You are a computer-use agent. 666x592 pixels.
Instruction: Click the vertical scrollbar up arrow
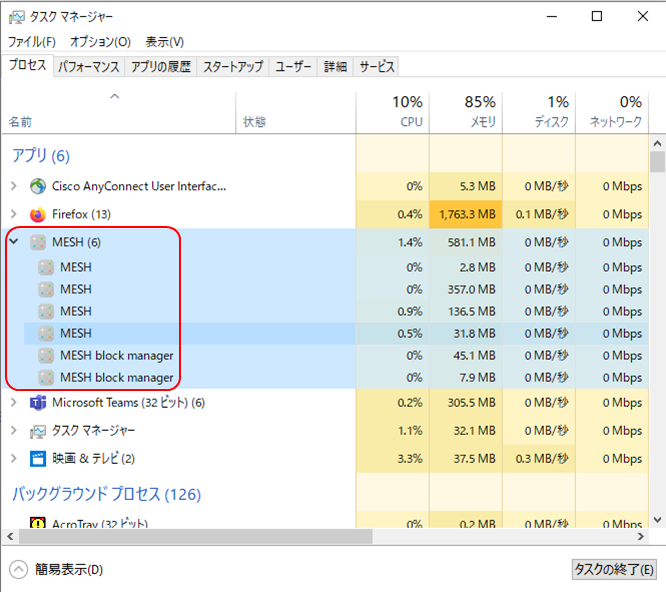click(658, 143)
